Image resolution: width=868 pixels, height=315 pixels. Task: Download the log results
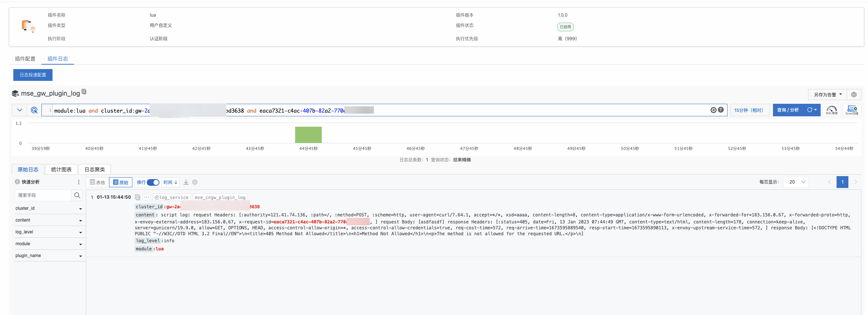pyautogui.click(x=186, y=182)
